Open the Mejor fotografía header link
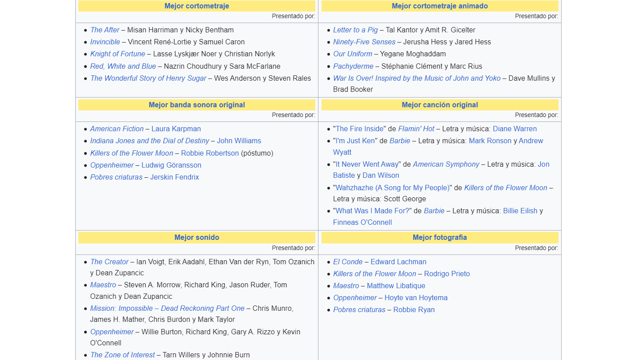Image resolution: width=644 pixels, height=360 pixels. tap(440, 238)
